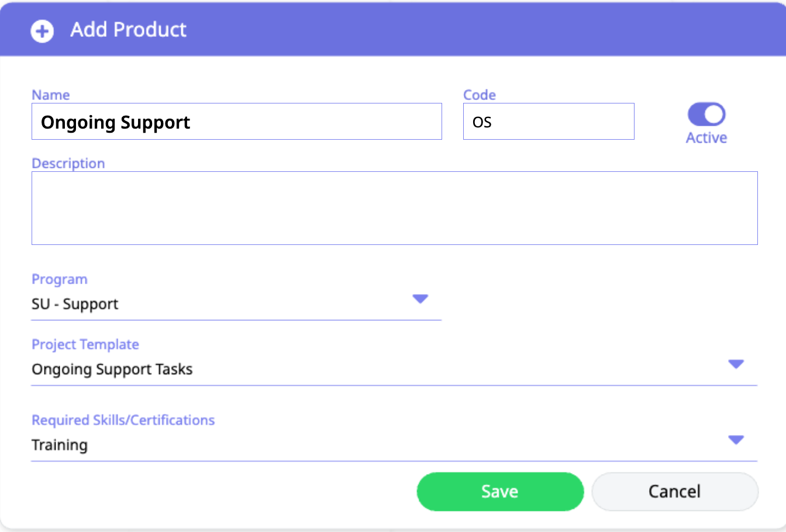Click the Active label under the switch
Viewport: 786px width, 532px height.
point(706,138)
